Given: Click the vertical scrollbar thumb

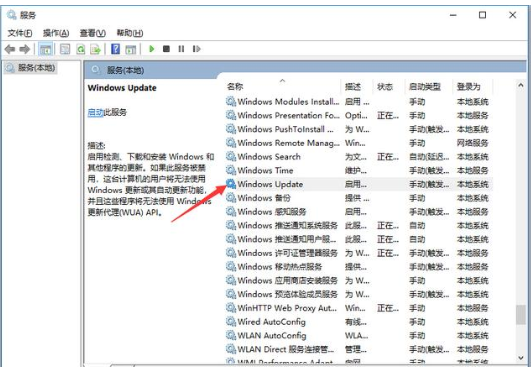Looking at the screenshot, I should (521, 315).
